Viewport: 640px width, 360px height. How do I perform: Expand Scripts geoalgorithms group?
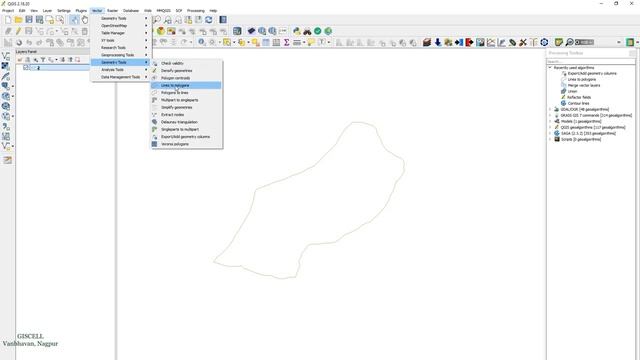[x=550, y=139]
